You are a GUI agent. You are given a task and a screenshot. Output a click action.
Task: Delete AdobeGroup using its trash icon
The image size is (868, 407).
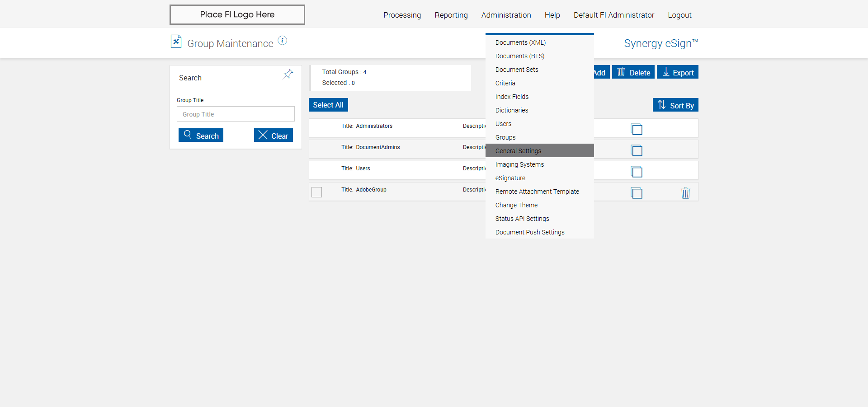685,193
